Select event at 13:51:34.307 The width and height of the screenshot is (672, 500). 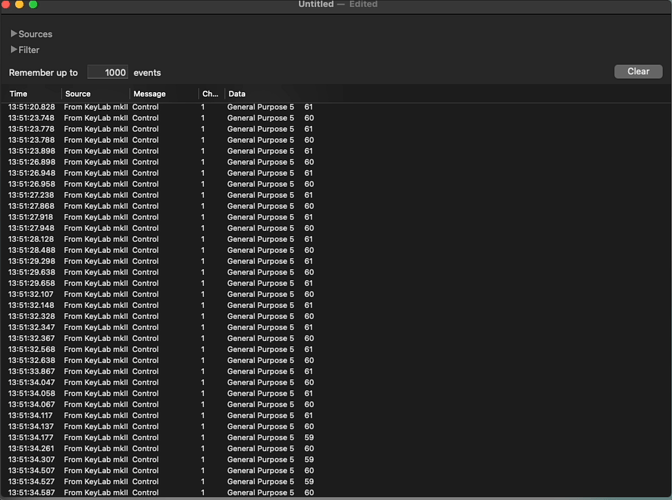(x=336, y=459)
